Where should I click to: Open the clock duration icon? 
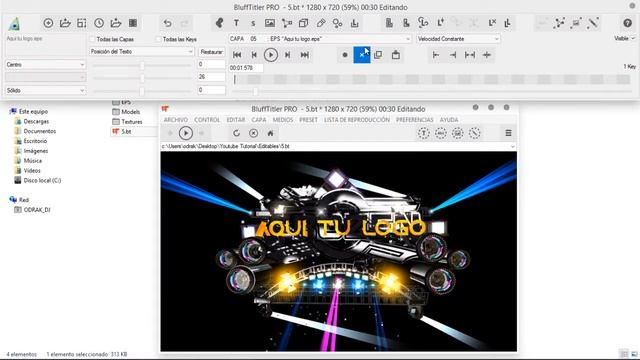(99, 23)
